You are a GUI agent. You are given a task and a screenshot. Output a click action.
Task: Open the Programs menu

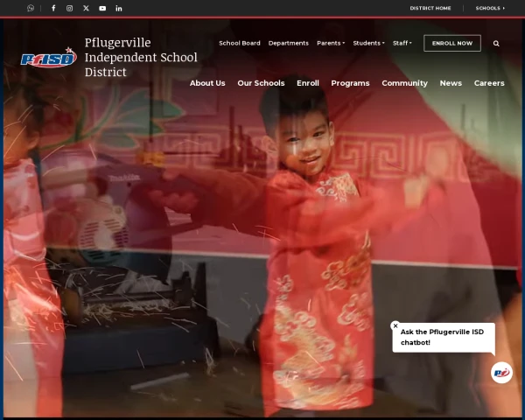(x=350, y=83)
